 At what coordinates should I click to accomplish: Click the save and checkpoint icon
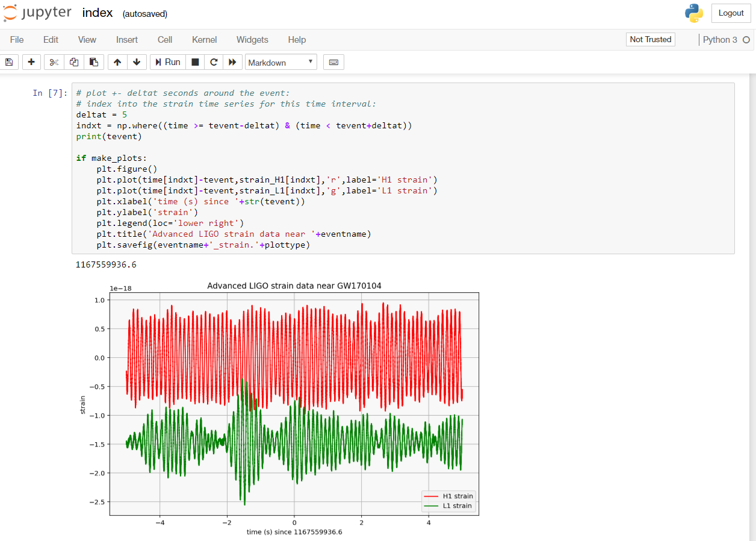(8, 62)
